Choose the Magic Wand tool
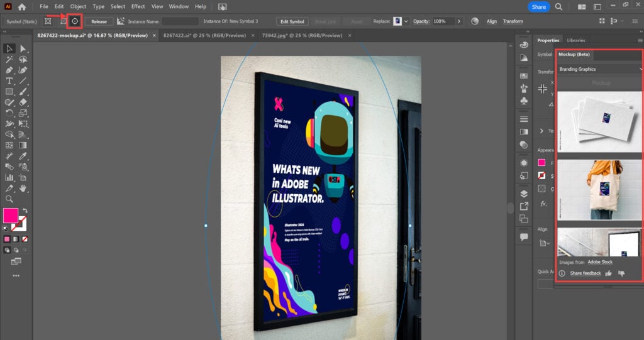The width and height of the screenshot is (644, 340). [x=9, y=59]
